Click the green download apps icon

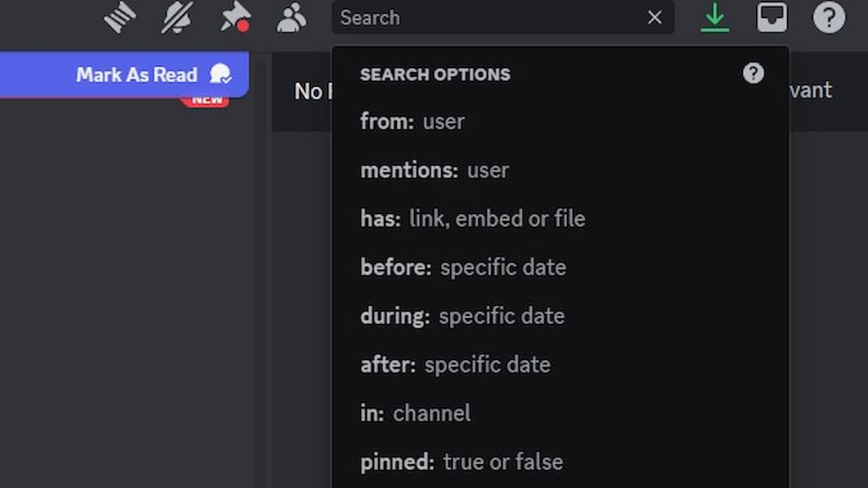click(715, 17)
